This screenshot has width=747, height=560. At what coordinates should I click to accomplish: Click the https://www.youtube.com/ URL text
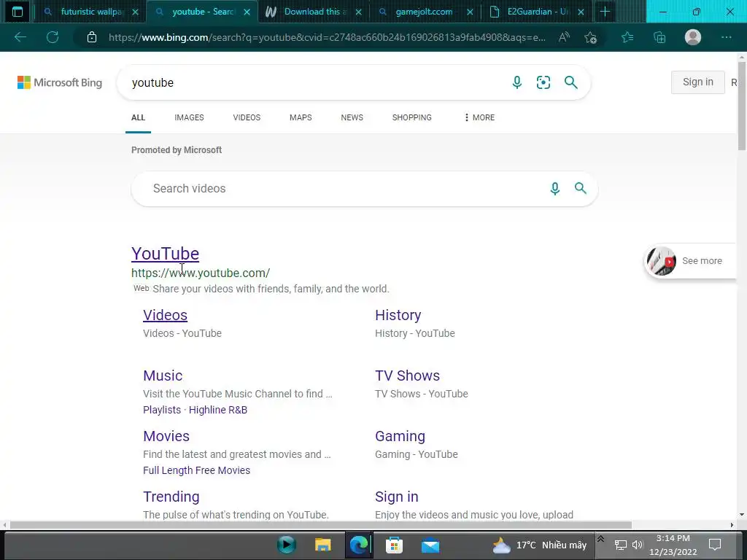pyautogui.click(x=201, y=273)
